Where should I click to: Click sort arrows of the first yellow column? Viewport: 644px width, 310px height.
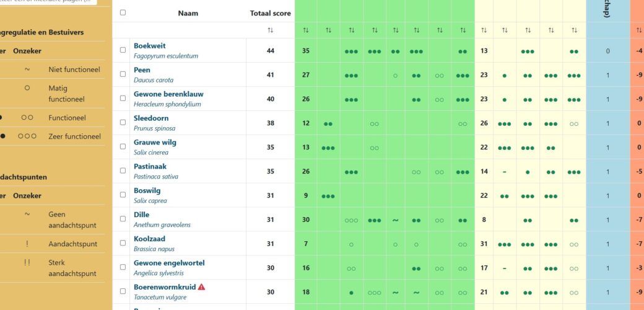[x=484, y=30]
